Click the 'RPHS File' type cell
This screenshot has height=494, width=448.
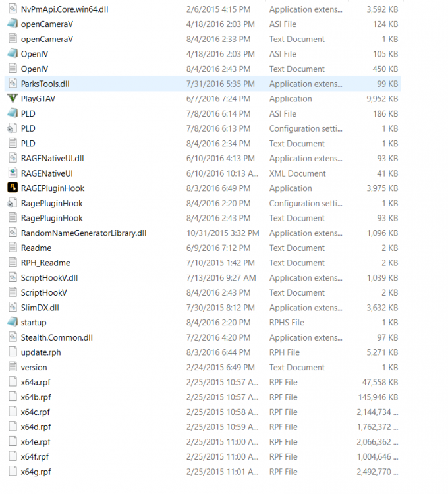tap(287, 323)
